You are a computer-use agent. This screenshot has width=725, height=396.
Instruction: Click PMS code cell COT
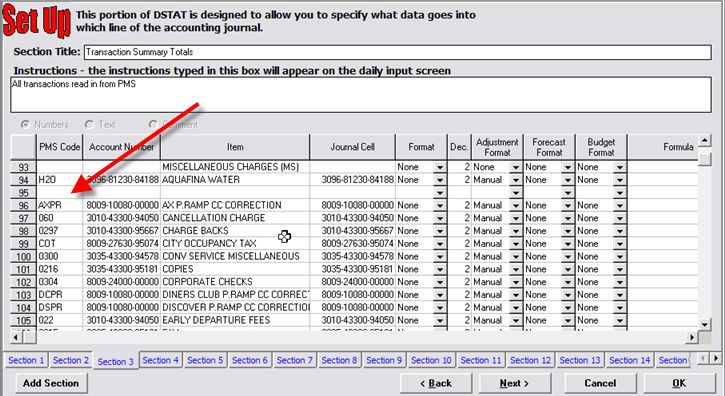(x=59, y=244)
